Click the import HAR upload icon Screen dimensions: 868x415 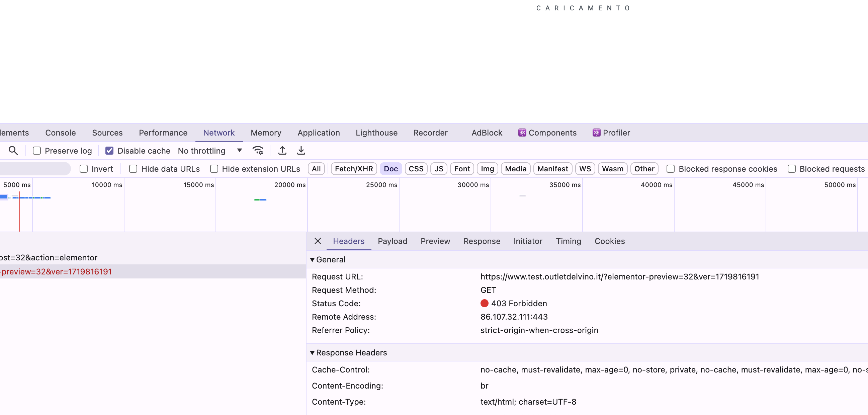click(282, 151)
